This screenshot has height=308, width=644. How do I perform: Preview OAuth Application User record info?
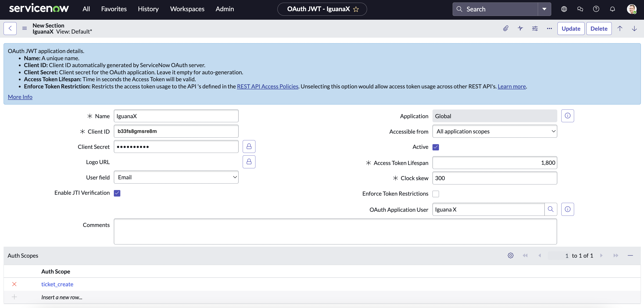pos(568,209)
